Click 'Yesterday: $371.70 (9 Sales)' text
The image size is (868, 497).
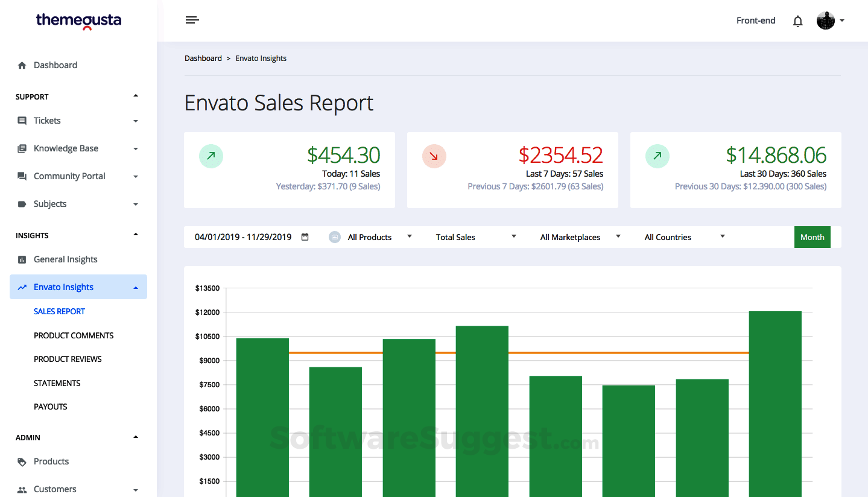328,186
